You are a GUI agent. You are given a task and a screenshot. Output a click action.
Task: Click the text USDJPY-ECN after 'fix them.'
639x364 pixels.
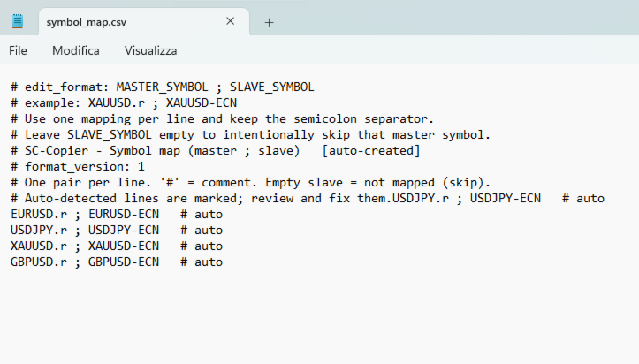click(506, 198)
